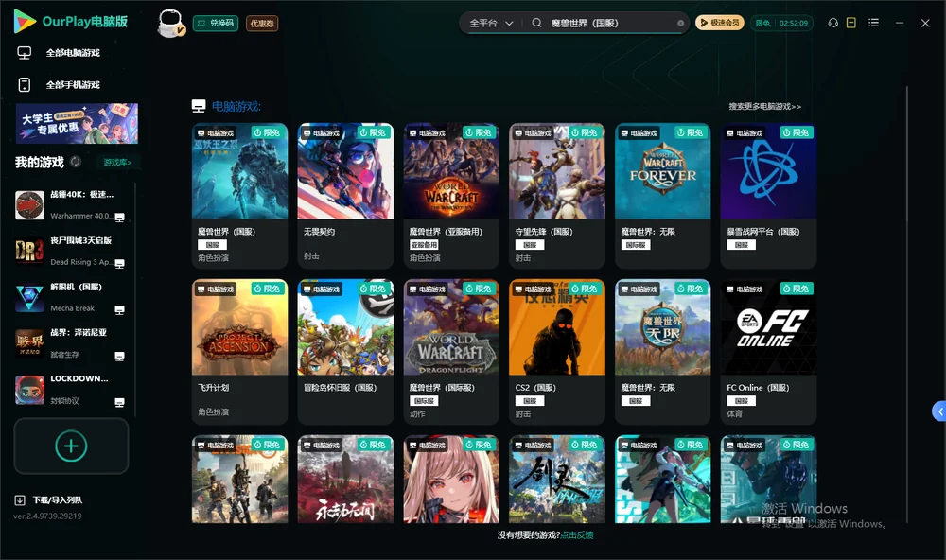Open the FC Online (国服) game card

click(768, 352)
